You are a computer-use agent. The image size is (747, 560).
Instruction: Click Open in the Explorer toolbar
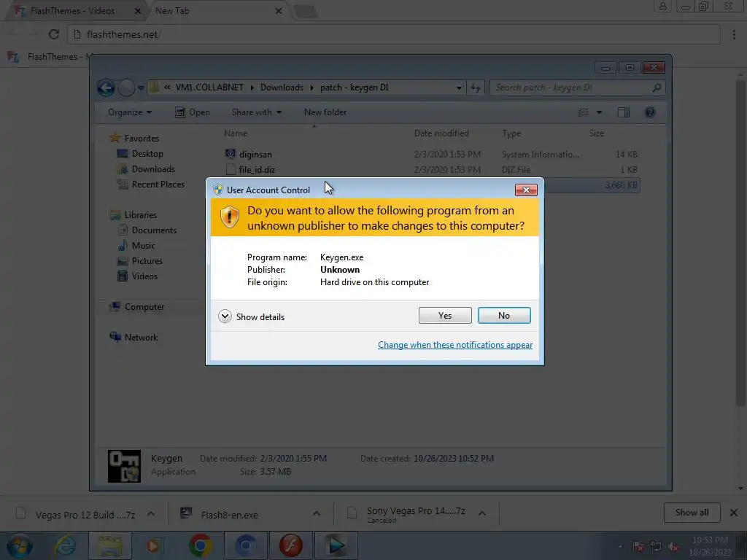(193, 112)
